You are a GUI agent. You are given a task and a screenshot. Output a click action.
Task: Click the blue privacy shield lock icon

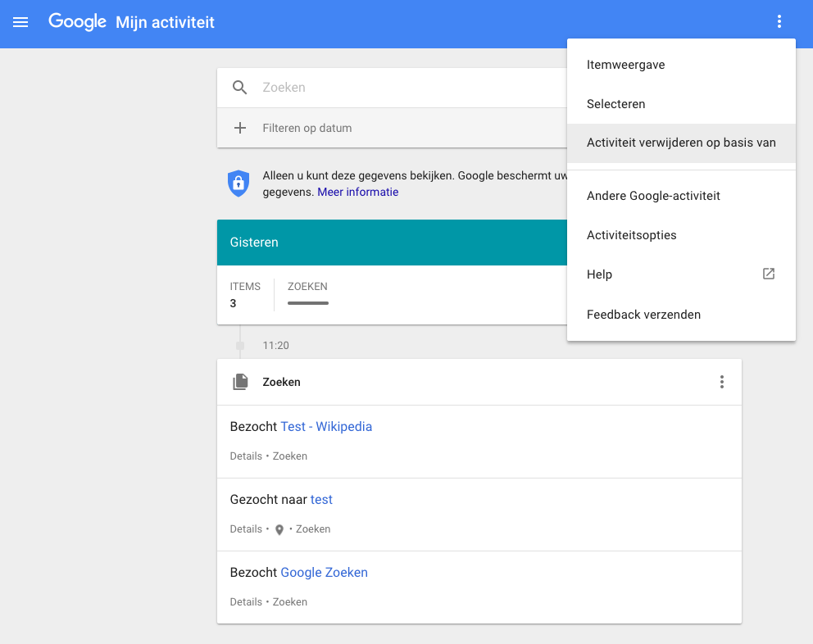[238, 183]
